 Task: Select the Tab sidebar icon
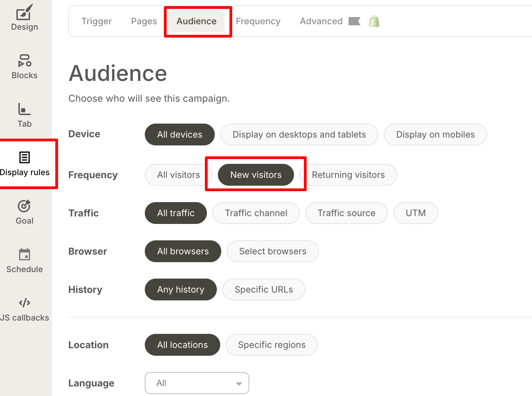click(x=24, y=110)
